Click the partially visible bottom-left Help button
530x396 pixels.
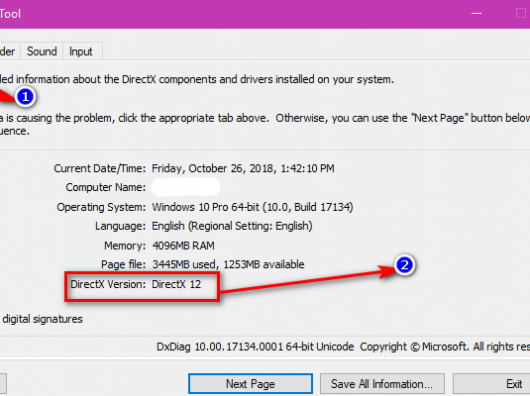point(3,383)
